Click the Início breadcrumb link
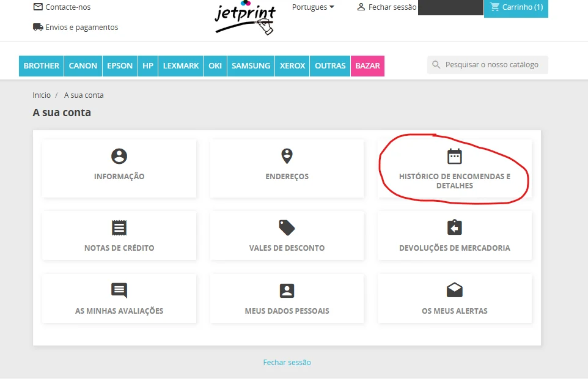 (x=42, y=95)
